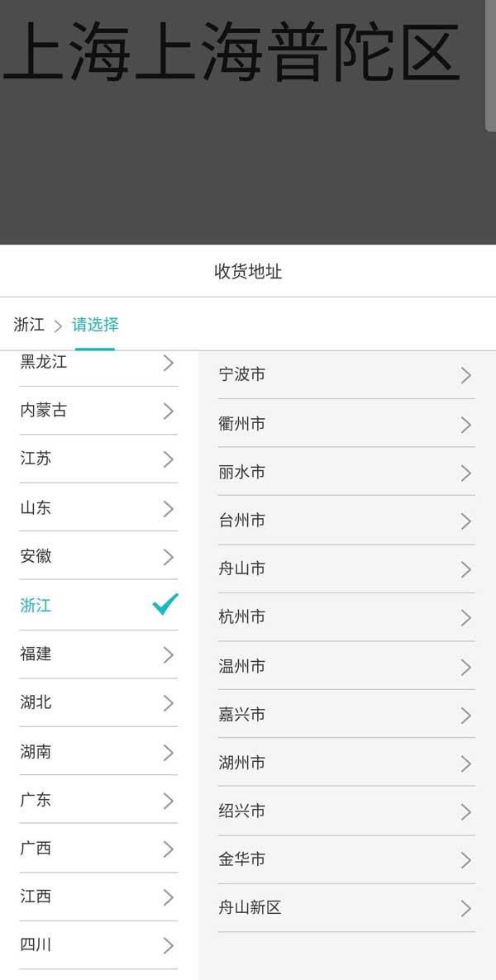Click the arrow icon beside 江苏
This screenshot has width=496, height=980.
point(168,459)
